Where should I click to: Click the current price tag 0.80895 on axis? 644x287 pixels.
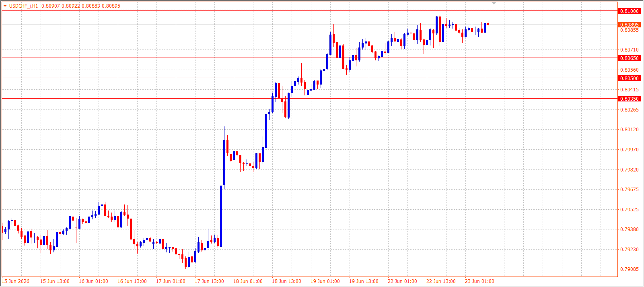630,25
